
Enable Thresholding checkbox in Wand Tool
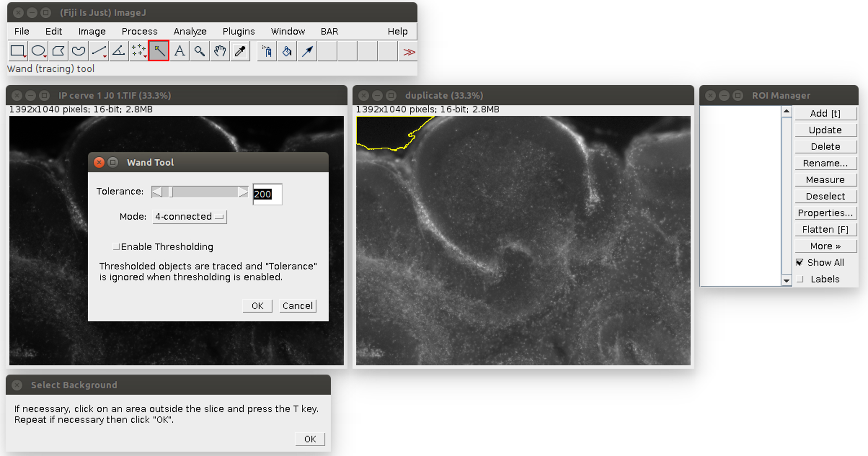tap(116, 247)
